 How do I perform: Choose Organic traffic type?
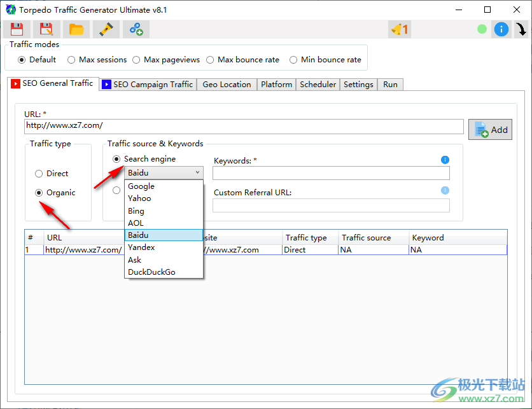55,193
